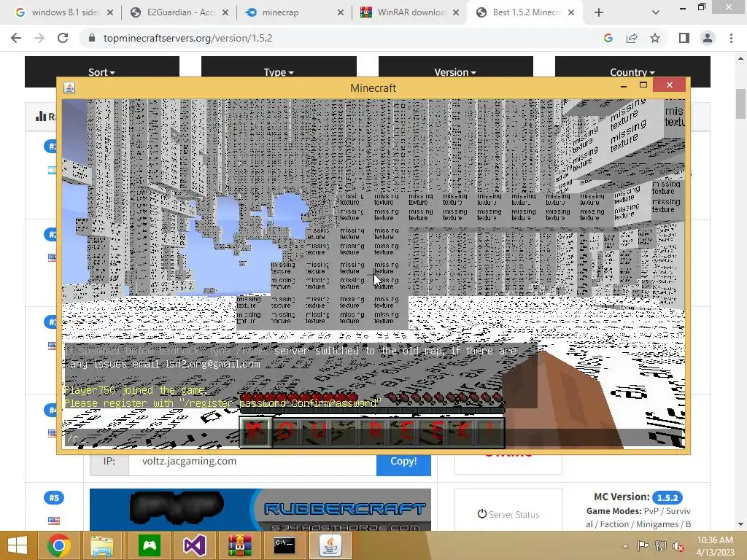Close the WinRAR download tab
This screenshot has width=747, height=560.
[456, 12]
